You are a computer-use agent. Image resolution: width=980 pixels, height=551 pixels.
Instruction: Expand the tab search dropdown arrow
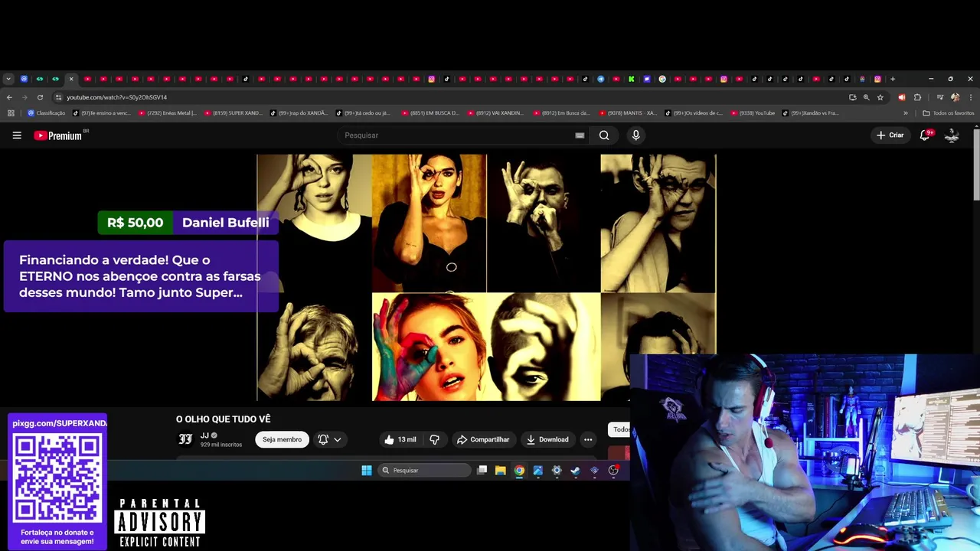click(x=8, y=79)
